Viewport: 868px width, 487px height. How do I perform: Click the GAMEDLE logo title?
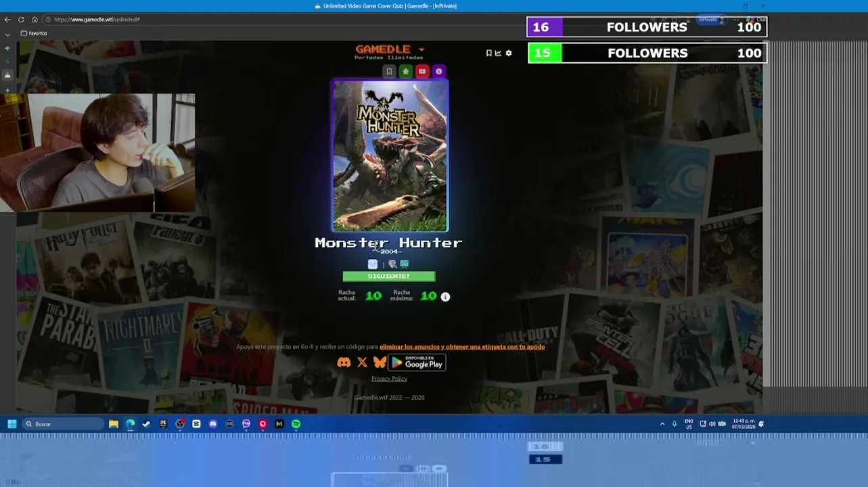pyautogui.click(x=383, y=49)
